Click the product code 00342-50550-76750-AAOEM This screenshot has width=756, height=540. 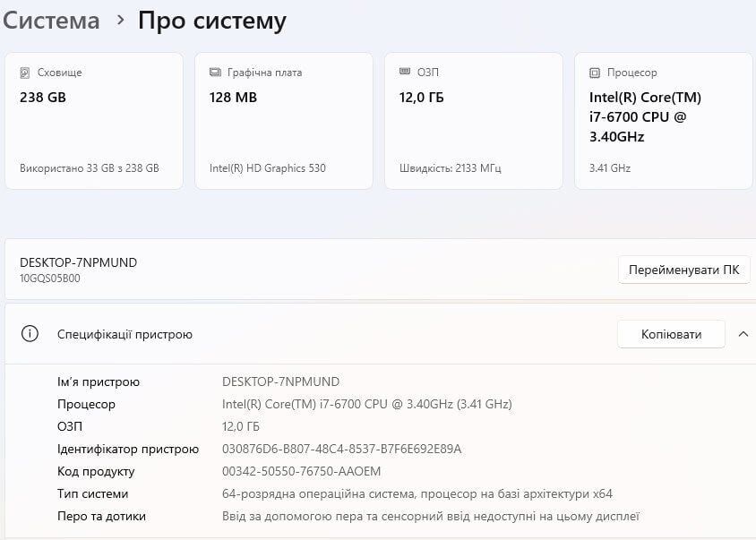[301, 471]
